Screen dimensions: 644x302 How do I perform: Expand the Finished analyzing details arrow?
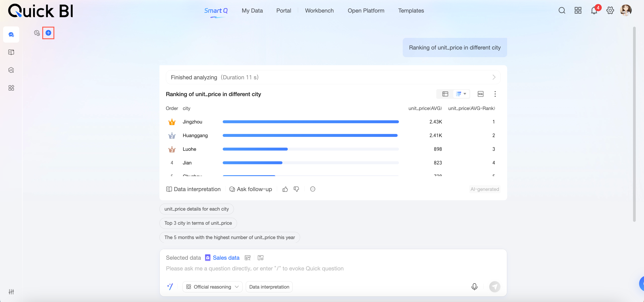494,77
